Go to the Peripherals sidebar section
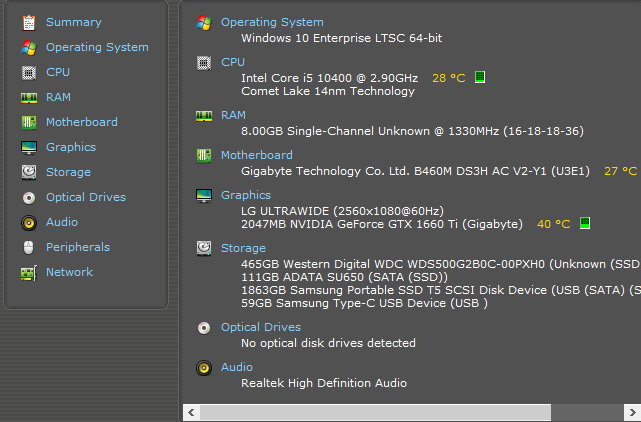This screenshot has width=641, height=422. 77,247
